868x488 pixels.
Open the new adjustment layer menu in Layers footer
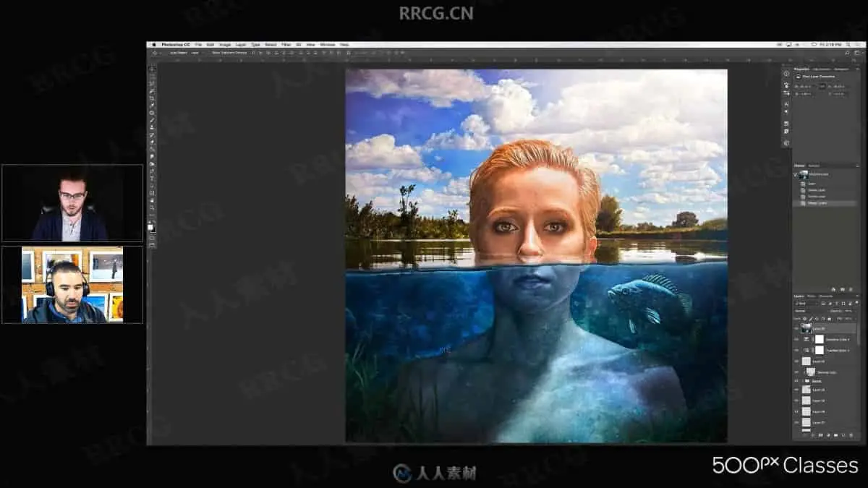(828, 435)
